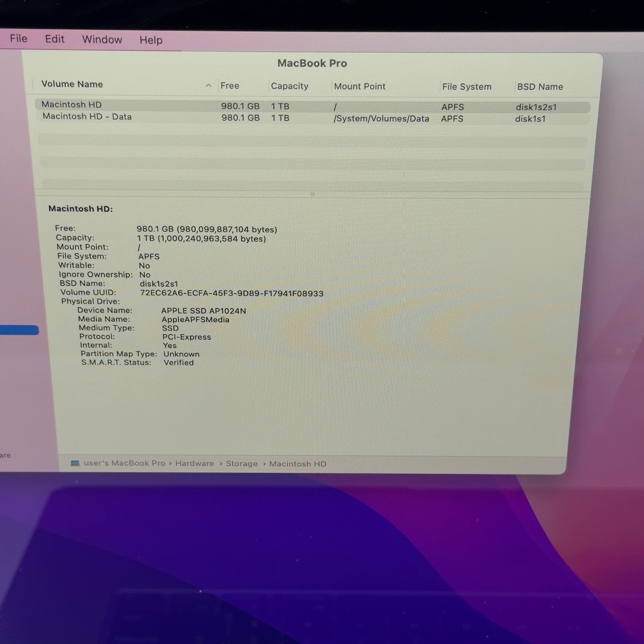
Task: Go to Storage in the path bar
Action: point(242,464)
